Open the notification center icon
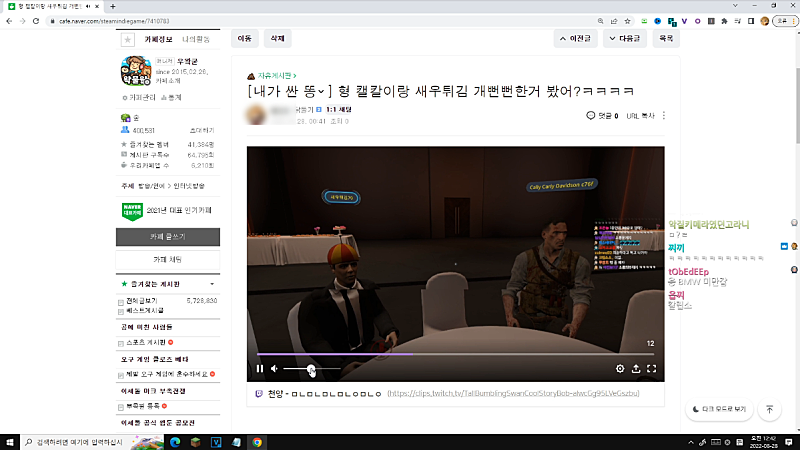 pos(789,442)
